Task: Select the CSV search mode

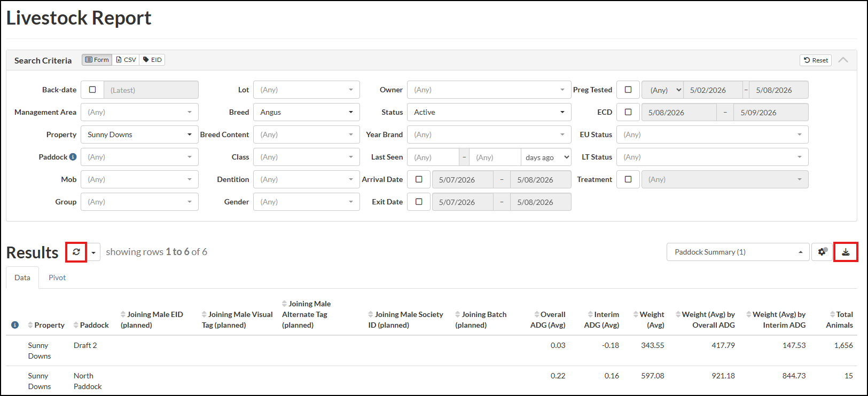Action: tap(126, 60)
